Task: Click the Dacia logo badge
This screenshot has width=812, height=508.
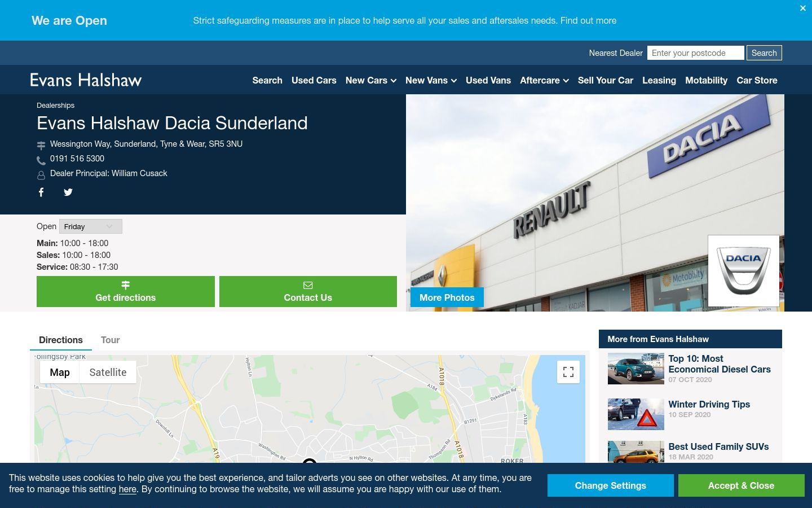Action: click(743, 271)
